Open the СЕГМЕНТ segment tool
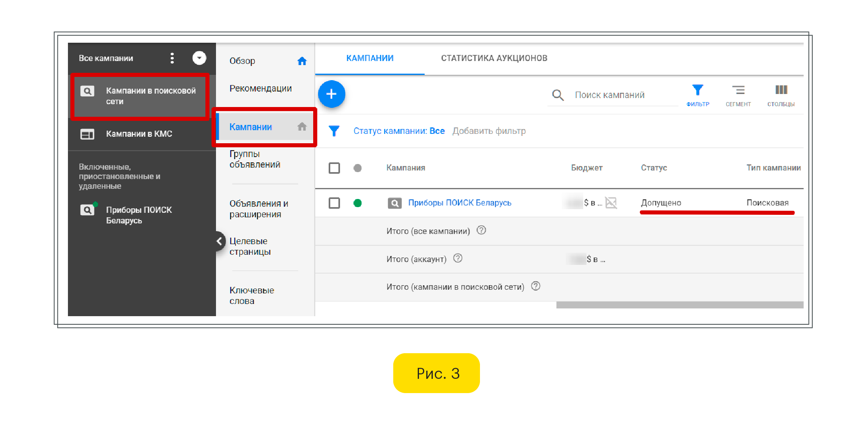 point(738,95)
